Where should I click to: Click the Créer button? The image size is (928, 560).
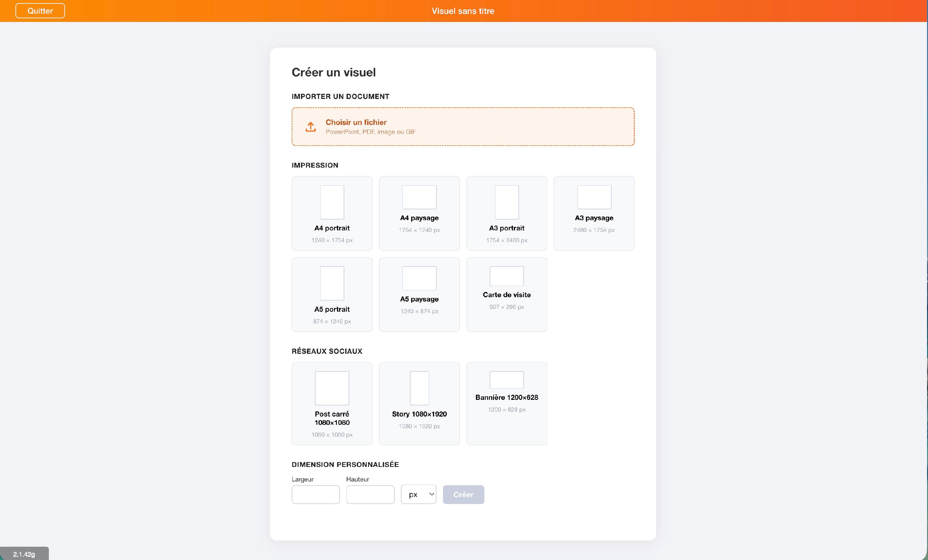coord(463,494)
